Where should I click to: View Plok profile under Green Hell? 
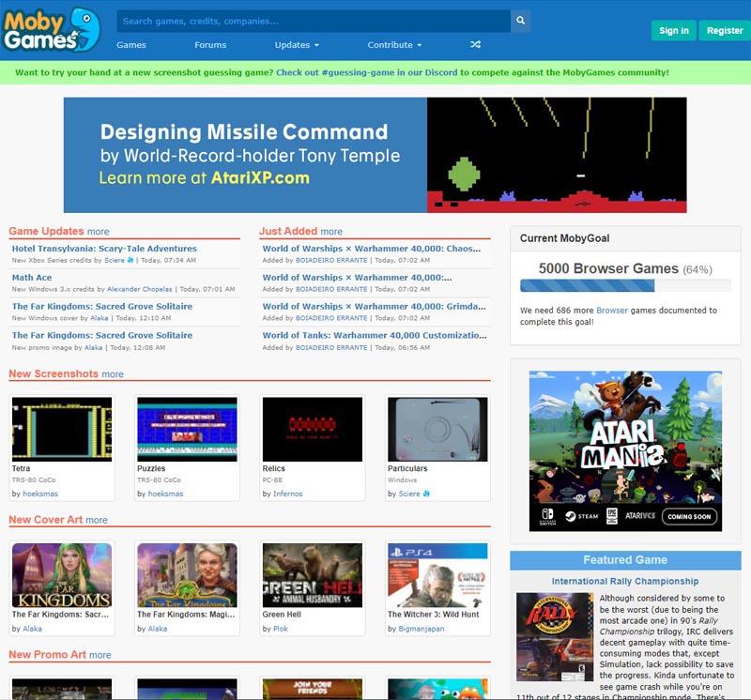point(281,629)
